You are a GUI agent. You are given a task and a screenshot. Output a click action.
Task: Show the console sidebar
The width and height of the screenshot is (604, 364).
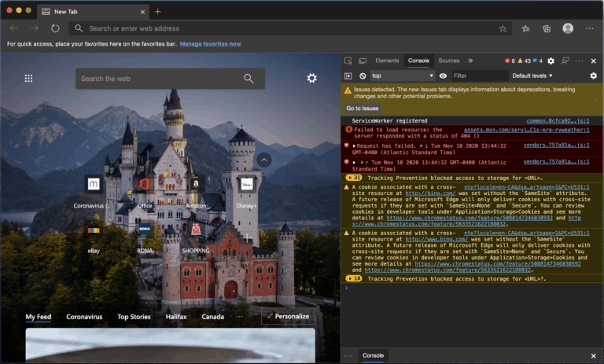tap(348, 76)
